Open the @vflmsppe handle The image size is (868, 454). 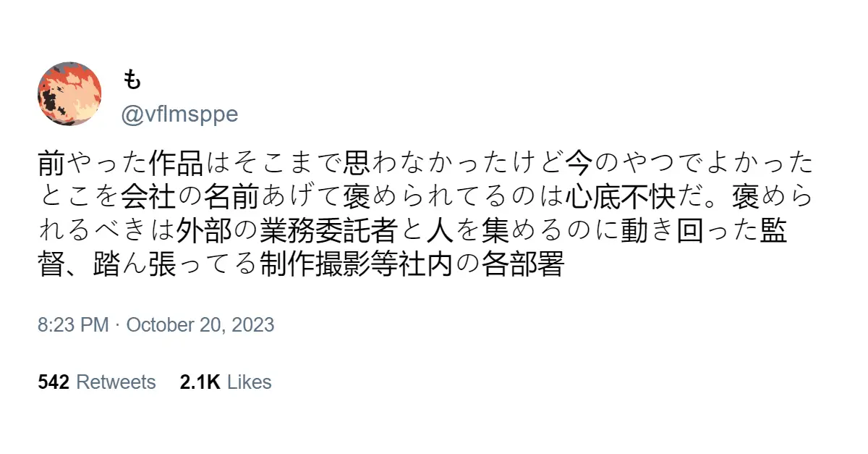point(179,114)
